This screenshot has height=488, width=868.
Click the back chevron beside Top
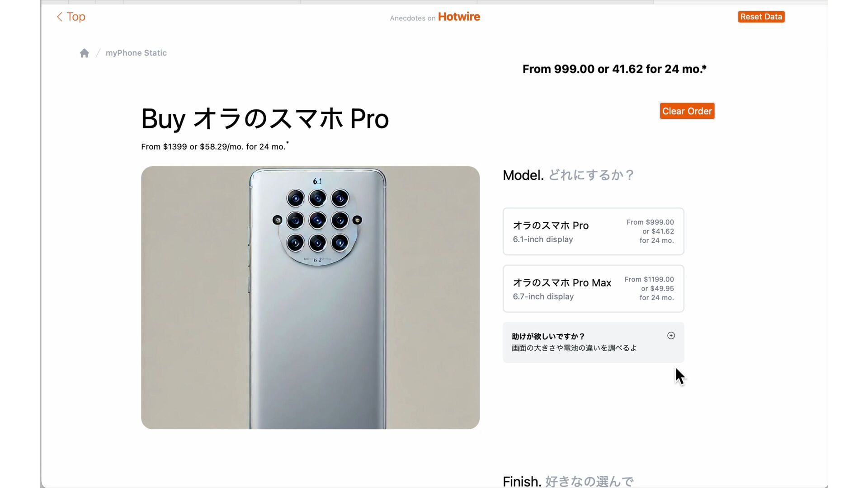pos(59,17)
